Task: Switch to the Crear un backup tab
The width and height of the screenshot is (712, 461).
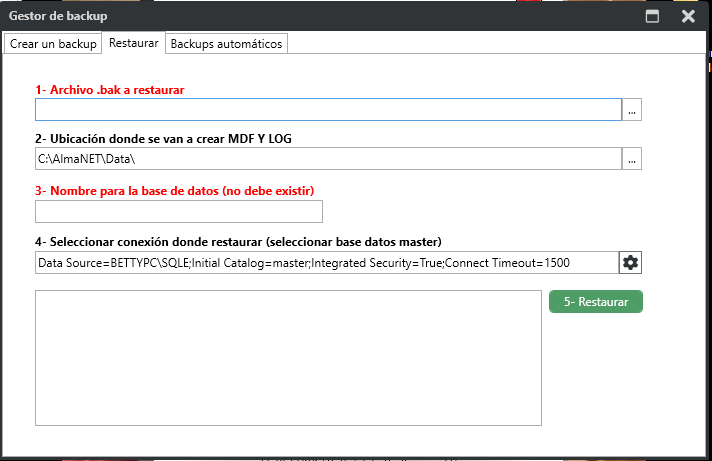Action: point(53,44)
